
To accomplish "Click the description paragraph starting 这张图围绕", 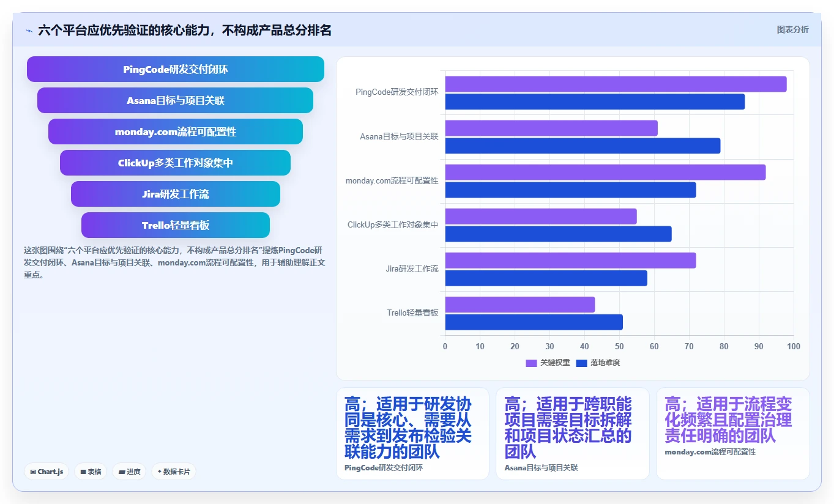I will coord(174,262).
